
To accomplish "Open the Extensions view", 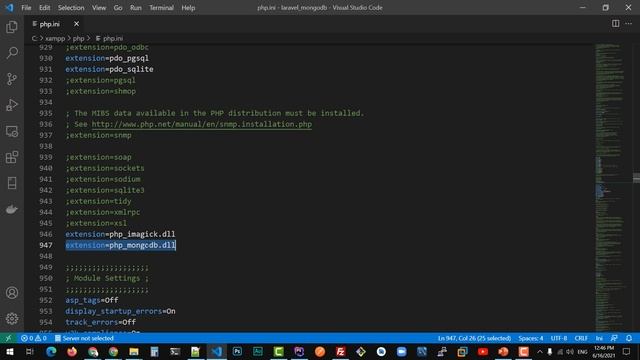I will coord(12,157).
